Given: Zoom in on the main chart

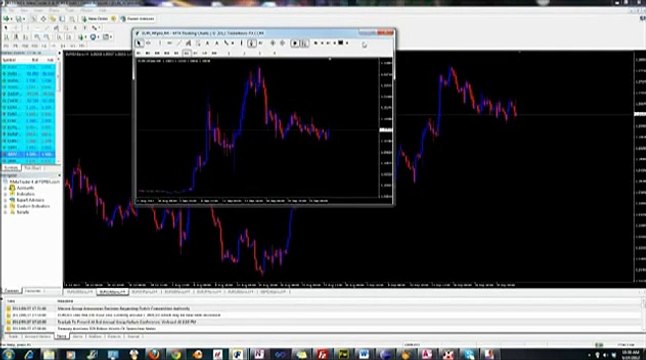Looking at the screenshot, I should click(x=37, y=37).
